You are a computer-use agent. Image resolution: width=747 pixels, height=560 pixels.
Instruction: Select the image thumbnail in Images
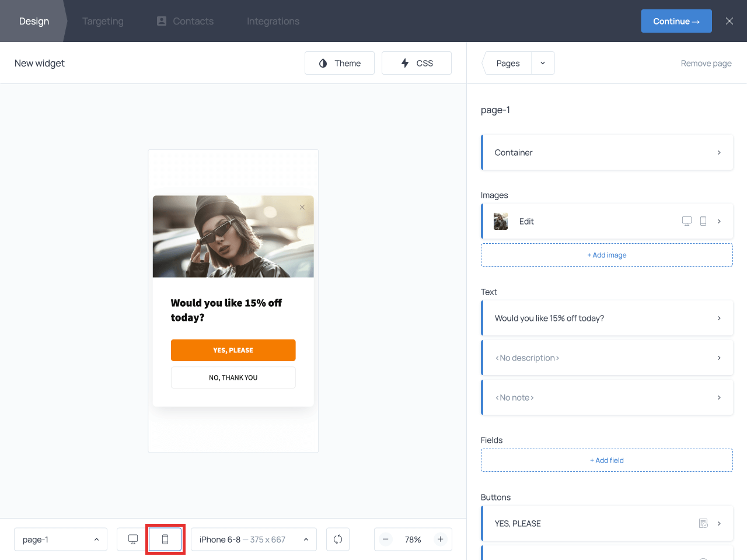pyautogui.click(x=501, y=221)
